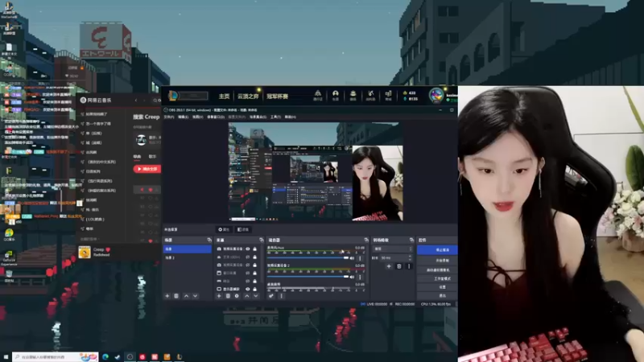
Task: Click the Creep album cover in the player bar
Action: coord(85,252)
